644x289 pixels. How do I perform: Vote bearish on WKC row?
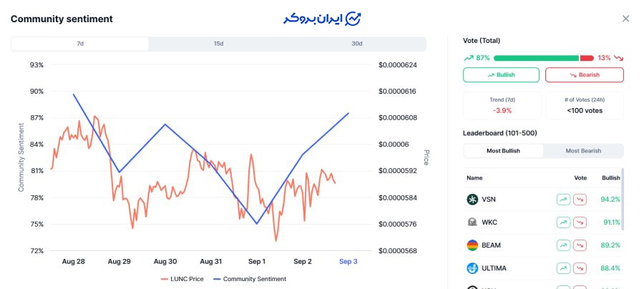tap(580, 222)
